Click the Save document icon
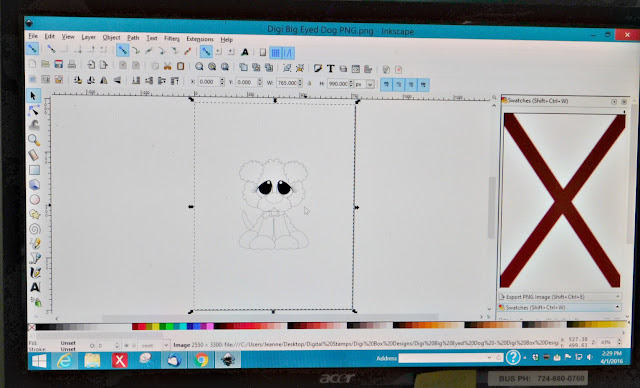This screenshot has height=388, width=640. 58,64
